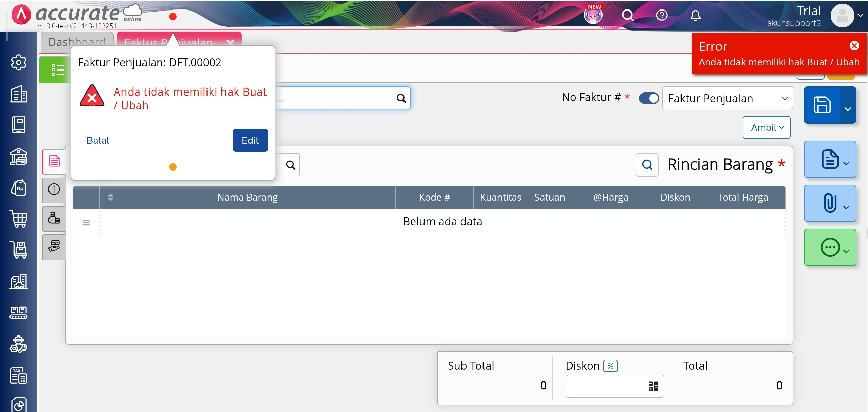Click the Rincian Barang search icon
This screenshot has height=412, width=868.
click(x=647, y=165)
